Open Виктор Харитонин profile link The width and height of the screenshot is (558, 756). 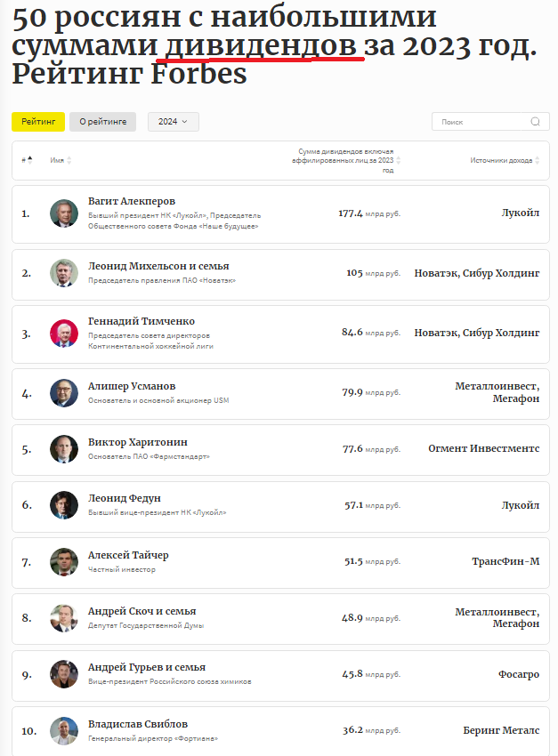pos(137,442)
